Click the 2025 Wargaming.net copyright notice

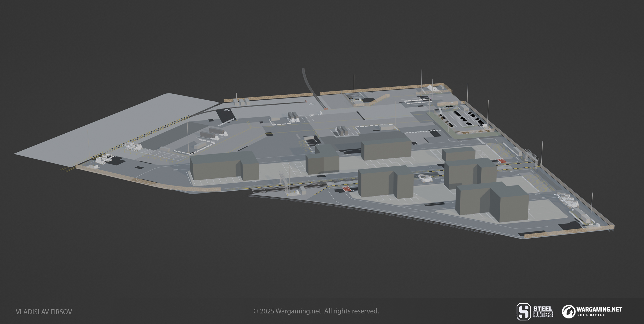[316, 311]
